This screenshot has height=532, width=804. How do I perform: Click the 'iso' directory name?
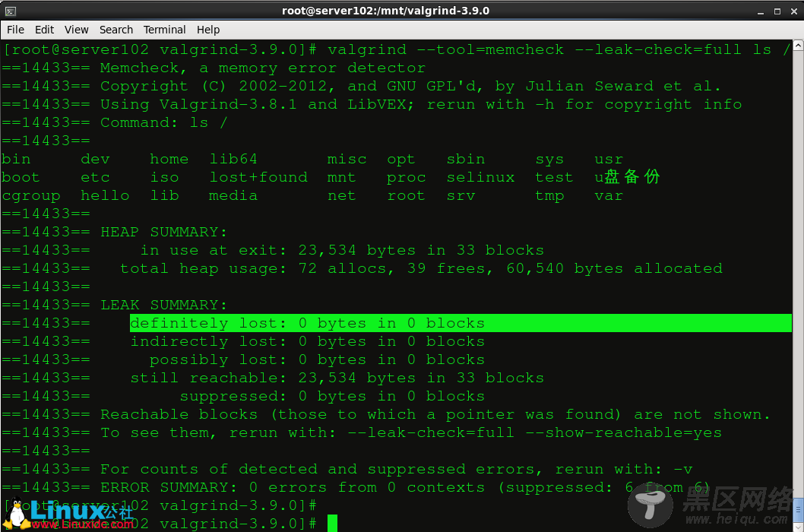click(165, 178)
